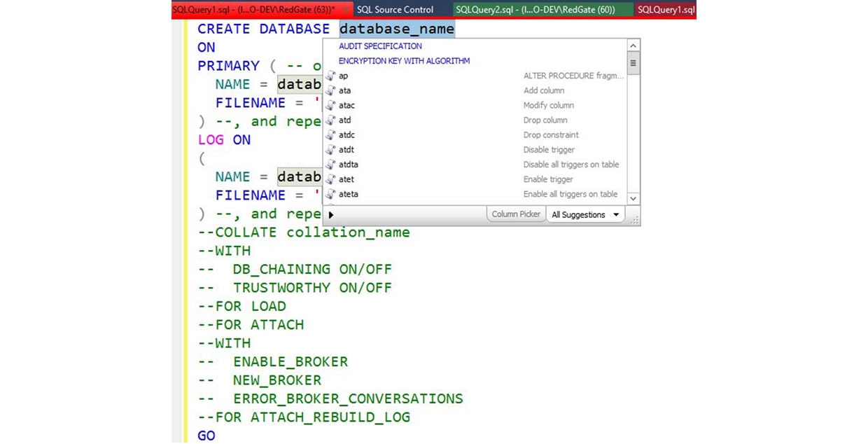Click the 'Enable trigger' description
Image resolution: width=868 pixels, height=444 pixels.
[x=548, y=179]
